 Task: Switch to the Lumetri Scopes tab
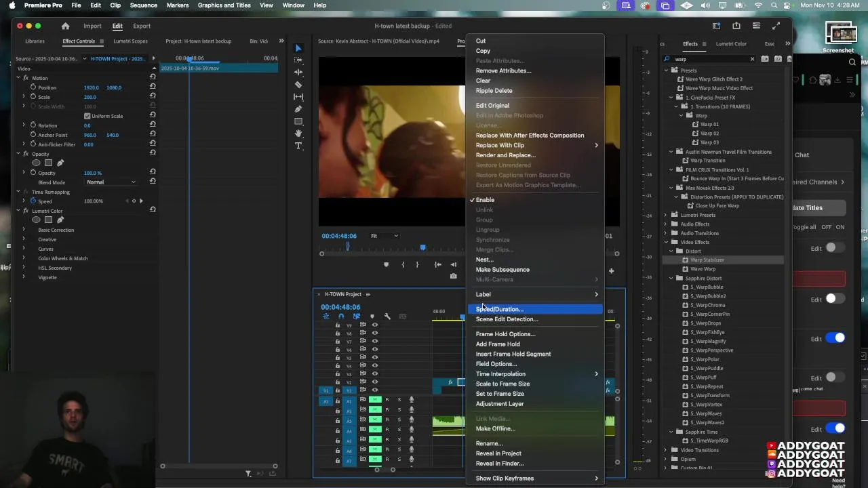(x=130, y=41)
